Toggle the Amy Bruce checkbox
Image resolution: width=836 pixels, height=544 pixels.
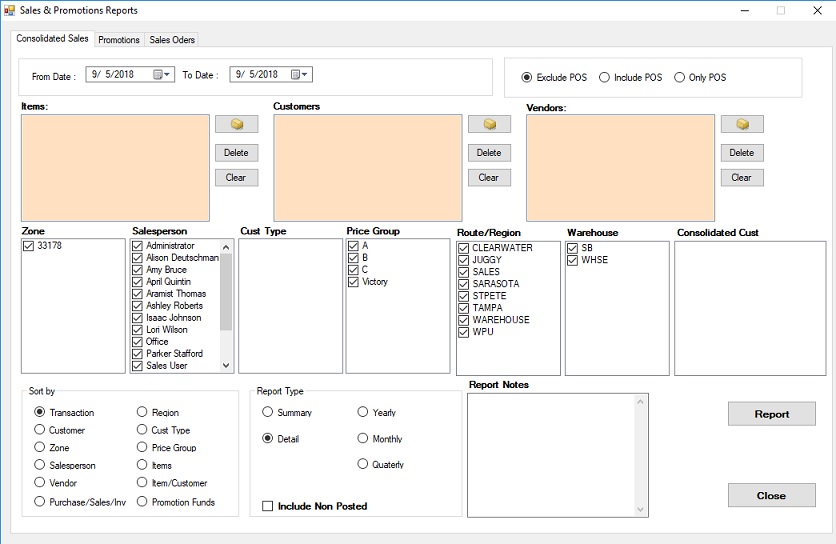138,270
